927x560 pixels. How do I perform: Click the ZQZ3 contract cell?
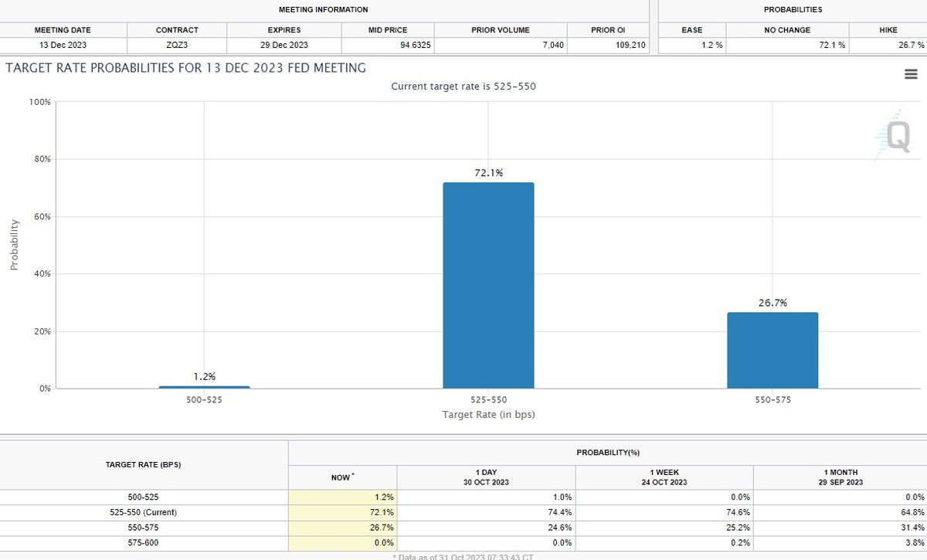pyautogui.click(x=177, y=46)
